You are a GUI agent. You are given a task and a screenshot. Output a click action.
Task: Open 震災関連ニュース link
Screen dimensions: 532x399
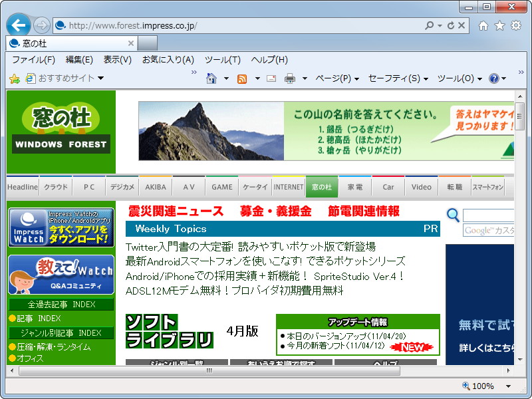click(176, 211)
